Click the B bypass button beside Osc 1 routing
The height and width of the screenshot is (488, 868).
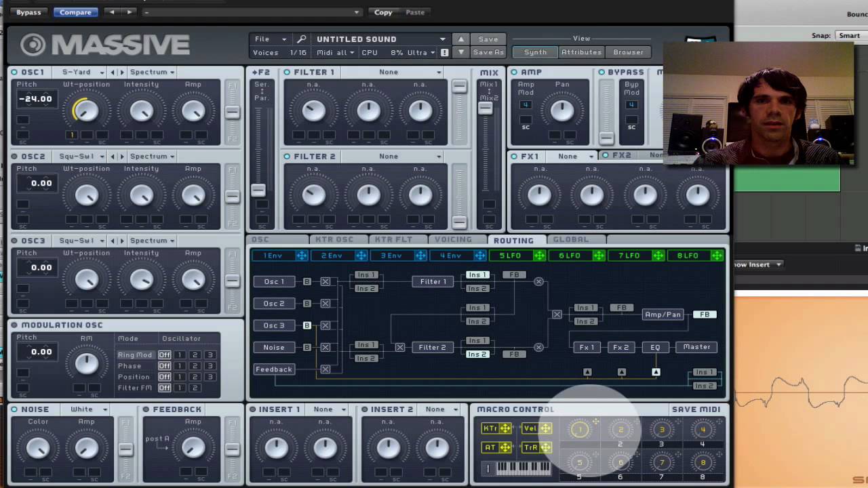point(307,282)
